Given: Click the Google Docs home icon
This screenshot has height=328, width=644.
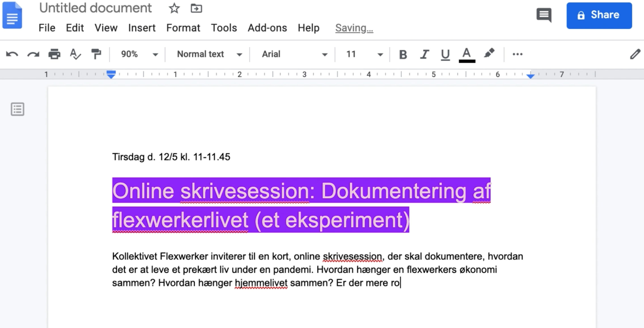Looking at the screenshot, I should point(12,15).
